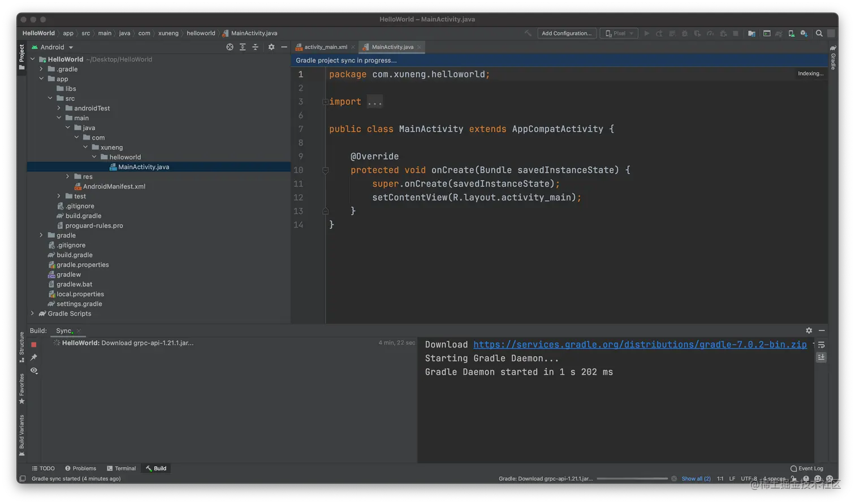Image resolution: width=855 pixels, height=504 pixels.
Task: Click Add Configuration button
Action: 566,33
